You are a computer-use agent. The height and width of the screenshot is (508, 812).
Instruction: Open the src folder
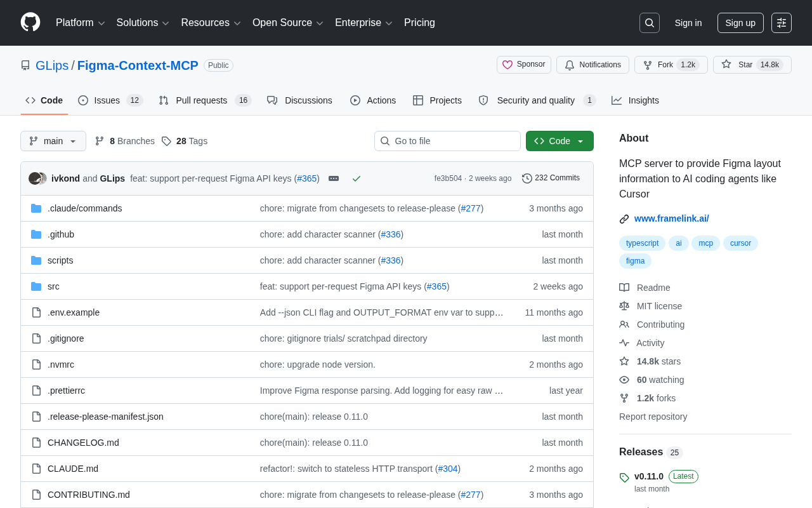tap(53, 286)
